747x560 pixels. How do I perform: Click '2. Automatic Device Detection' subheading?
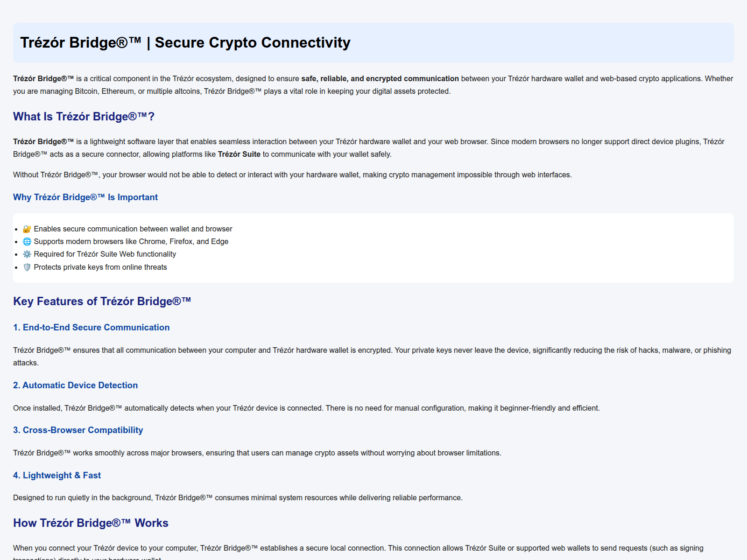click(76, 385)
